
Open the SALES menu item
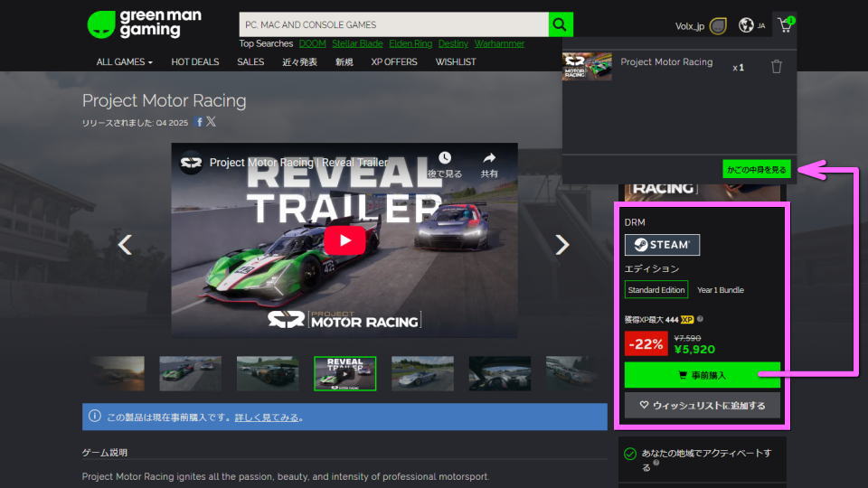point(250,62)
